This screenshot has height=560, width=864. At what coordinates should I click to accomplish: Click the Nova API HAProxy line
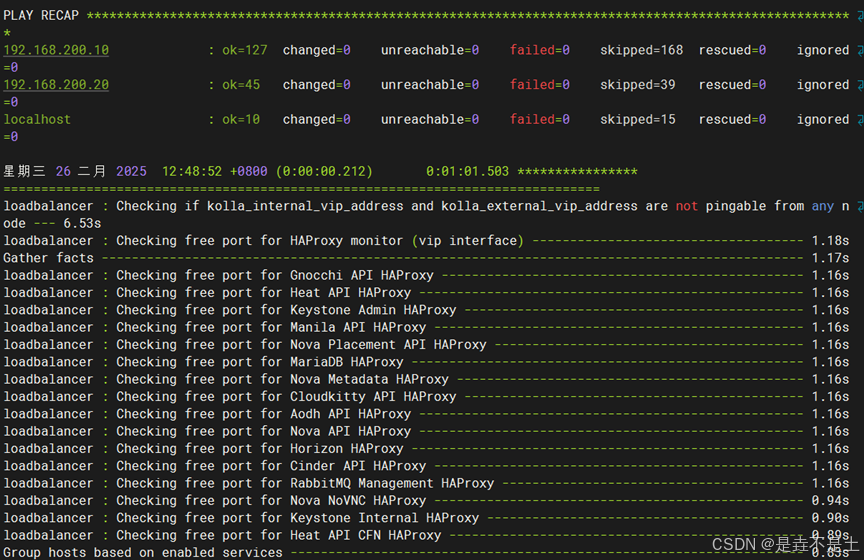pos(426,432)
